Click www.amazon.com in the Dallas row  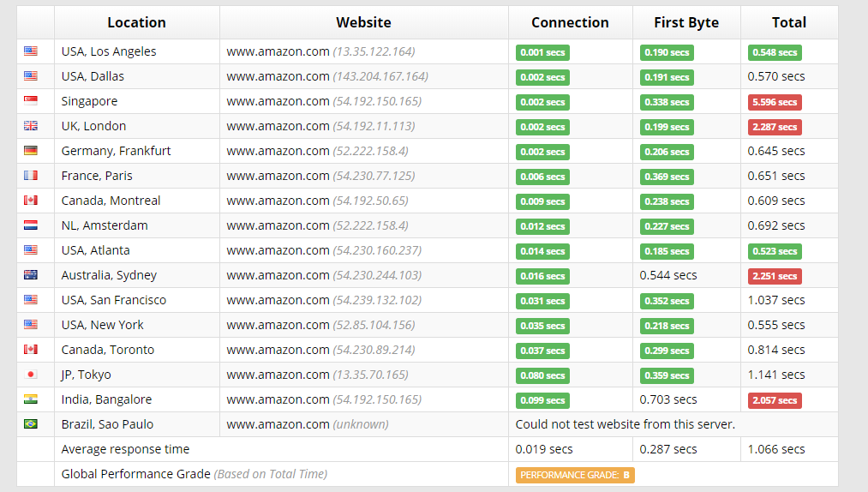278,76
